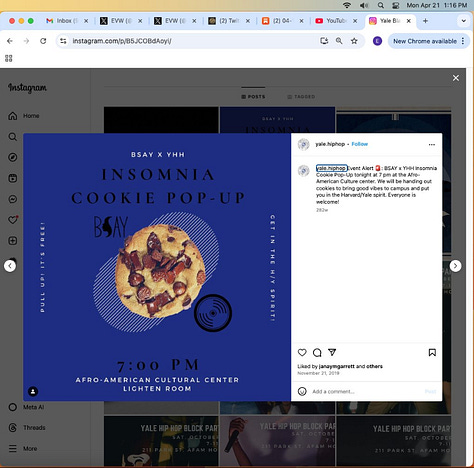Open macOS Wi-Fi menu

tap(347, 5)
